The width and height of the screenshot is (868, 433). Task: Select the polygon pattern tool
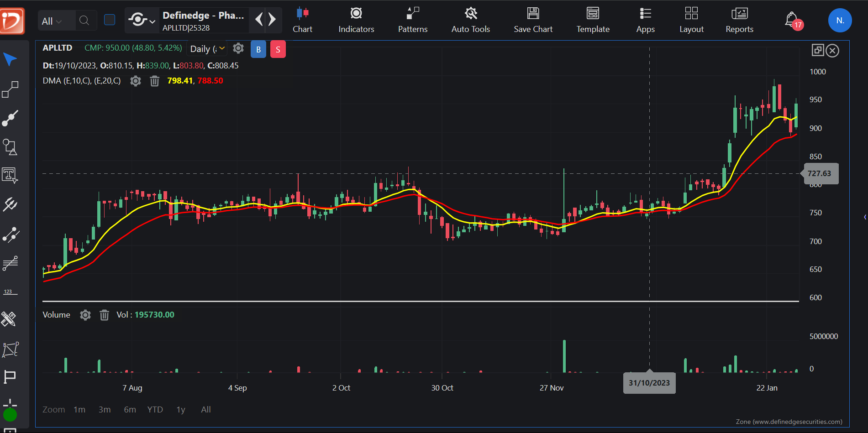click(10, 349)
